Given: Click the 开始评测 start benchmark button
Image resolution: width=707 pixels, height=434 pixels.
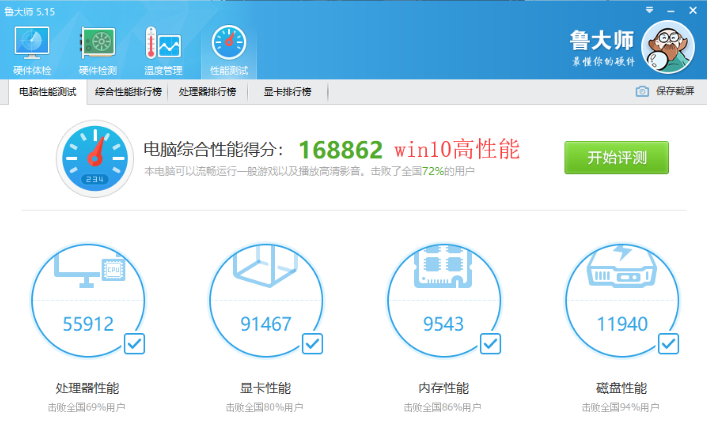Looking at the screenshot, I should point(616,158).
